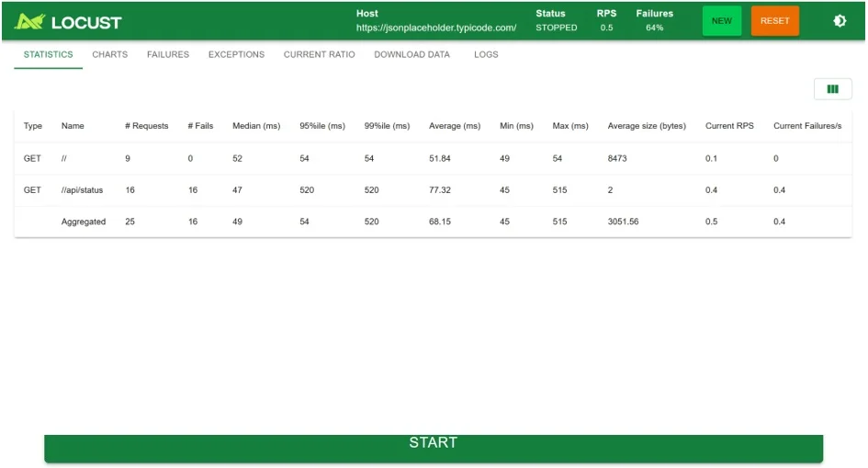Click the 64% failures value in header
868x468 pixels.
[654, 28]
